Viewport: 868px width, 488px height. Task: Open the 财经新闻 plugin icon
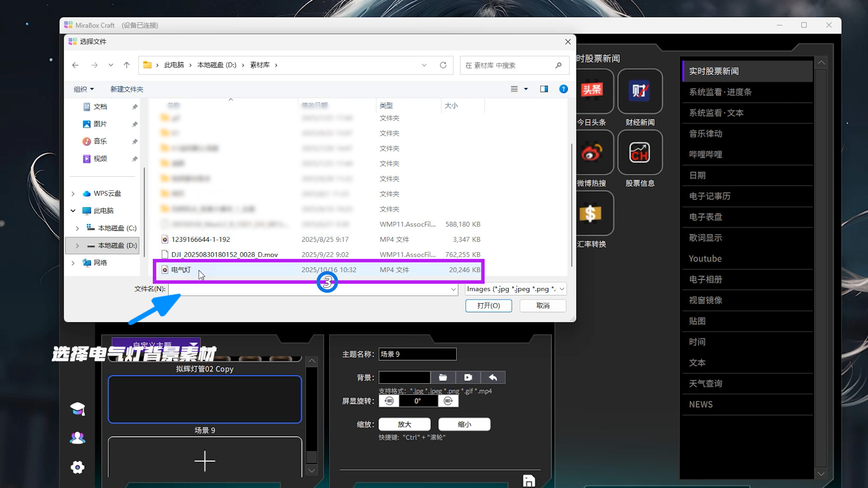click(x=639, y=91)
